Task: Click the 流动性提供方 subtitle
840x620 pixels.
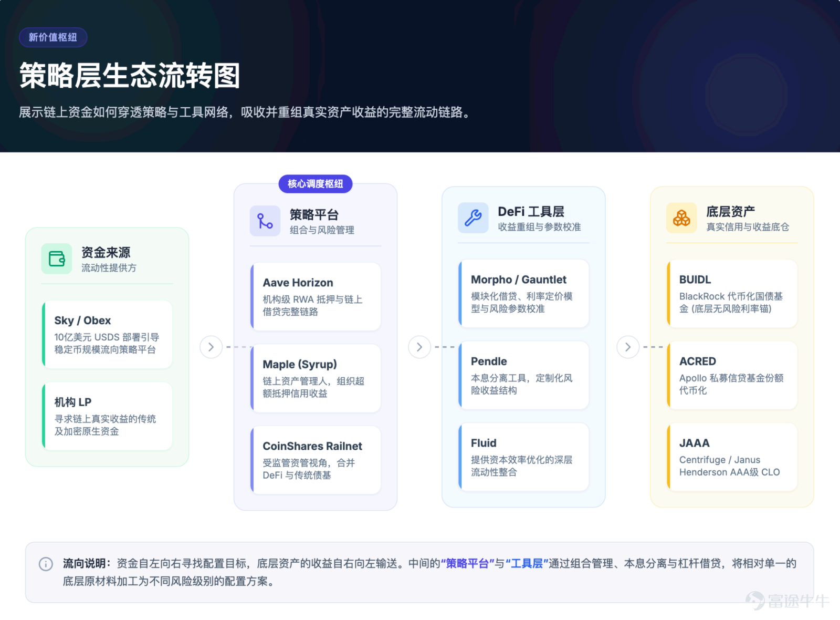Action: (109, 268)
